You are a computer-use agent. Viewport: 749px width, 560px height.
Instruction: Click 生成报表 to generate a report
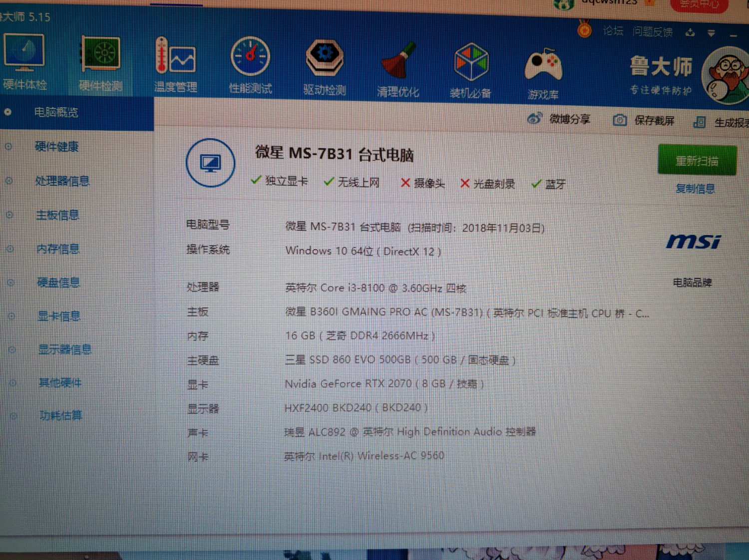(722, 122)
